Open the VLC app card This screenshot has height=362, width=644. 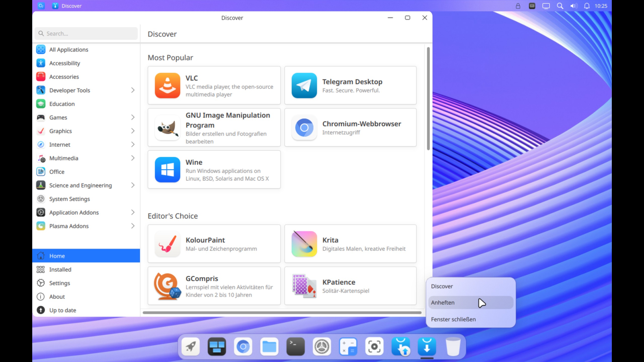point(214,85)
